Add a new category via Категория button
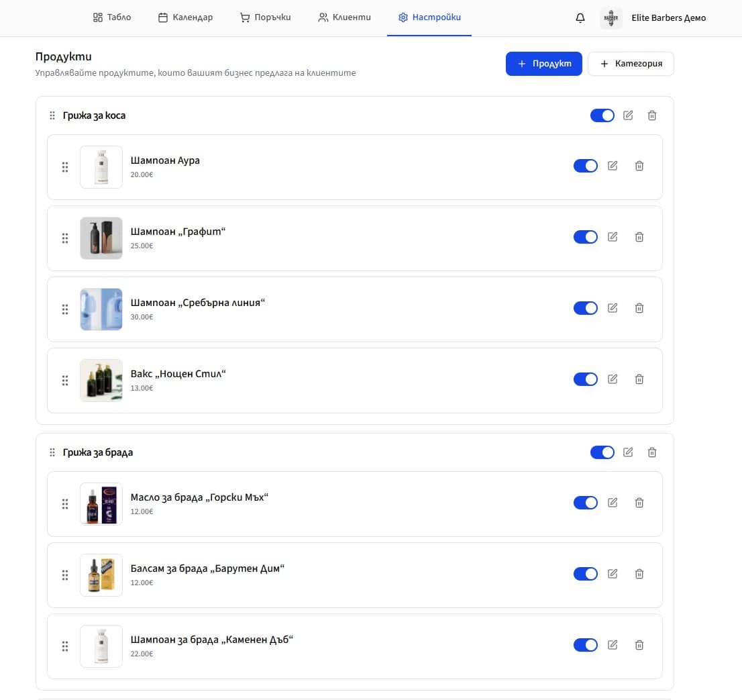This screenshot has height=700, width=742. tap(631, 63)
